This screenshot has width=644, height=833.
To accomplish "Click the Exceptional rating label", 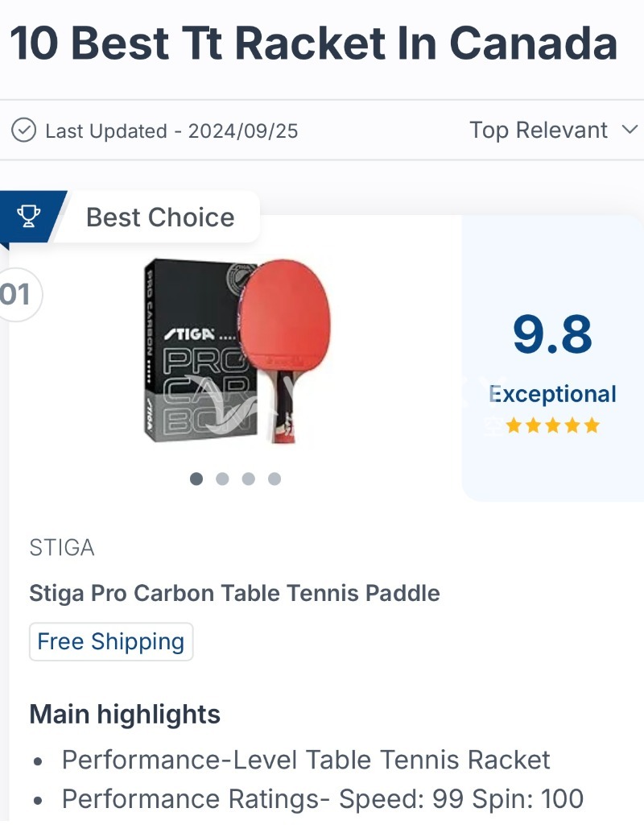I will tap(552, 394).
